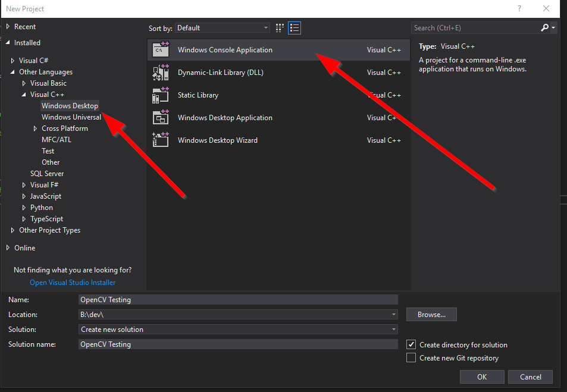This screenshot has width=567, height=392.
Task: Open the Sort by Default dropdown
Action: (x=223, y=28)
